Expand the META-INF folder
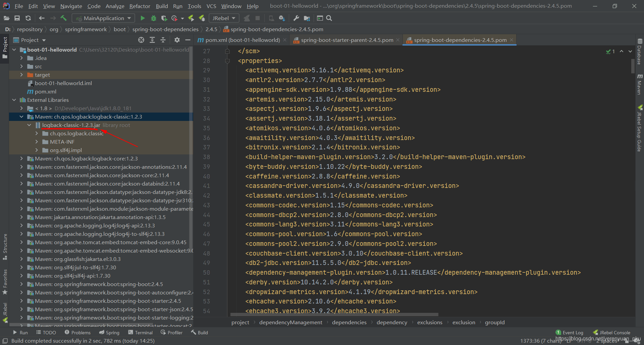The image size is (644, 345). 37,142
